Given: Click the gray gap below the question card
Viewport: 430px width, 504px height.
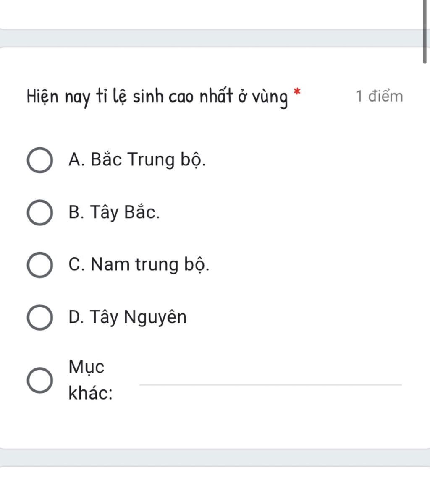Looking at the screenshot, I should pyautogui.click(x=210, y=457).
